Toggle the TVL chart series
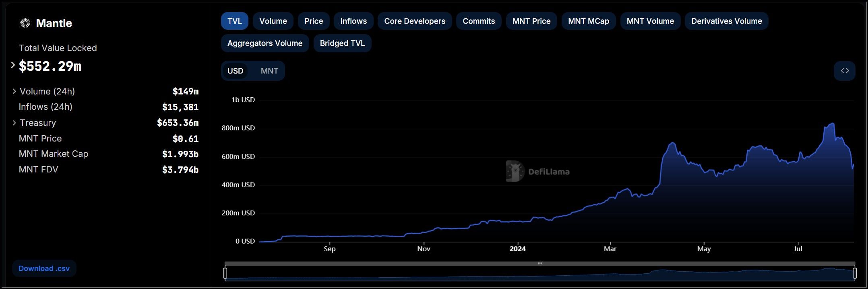Screen dimensions: 868x289 tap(234, 21)
